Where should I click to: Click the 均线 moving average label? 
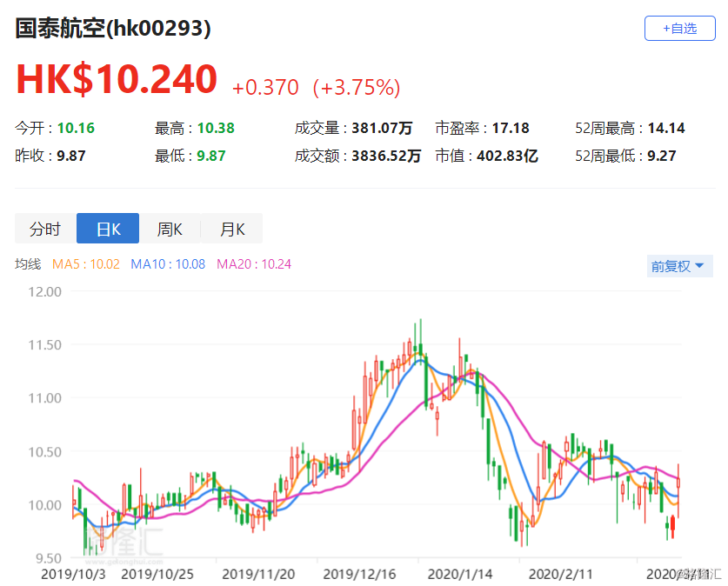coord(28,264)
